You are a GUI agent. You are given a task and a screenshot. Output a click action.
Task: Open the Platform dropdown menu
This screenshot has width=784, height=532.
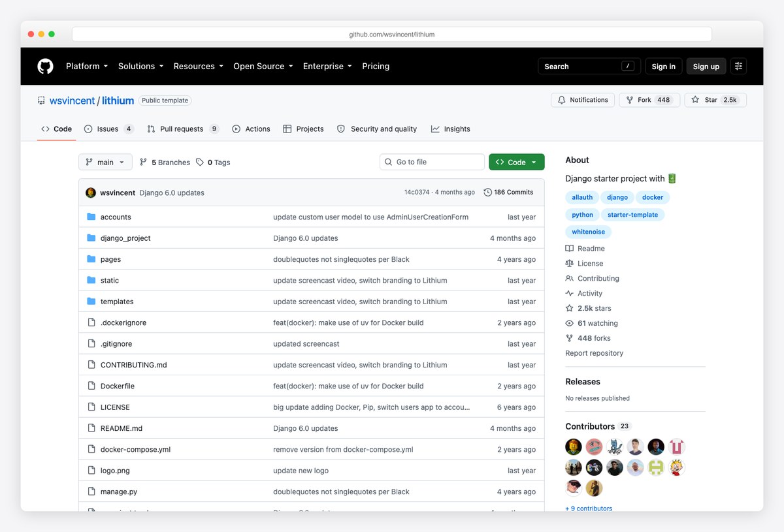click(x=87, y=66)
